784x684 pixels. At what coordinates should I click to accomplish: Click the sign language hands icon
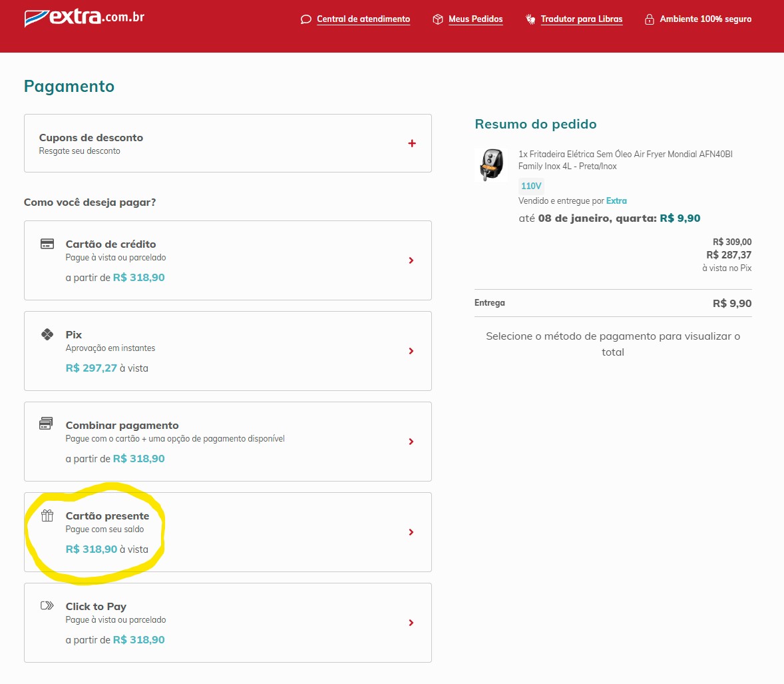[x=530, y=19]
